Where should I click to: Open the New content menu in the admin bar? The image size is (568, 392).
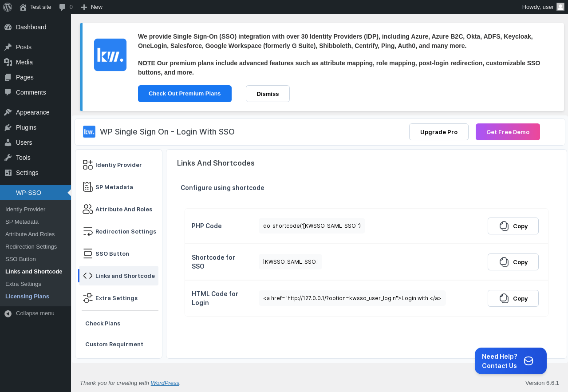91,7
